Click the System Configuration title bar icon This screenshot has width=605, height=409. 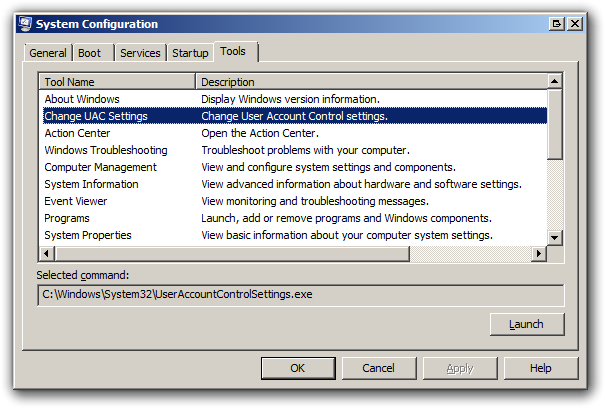(25, 24)
